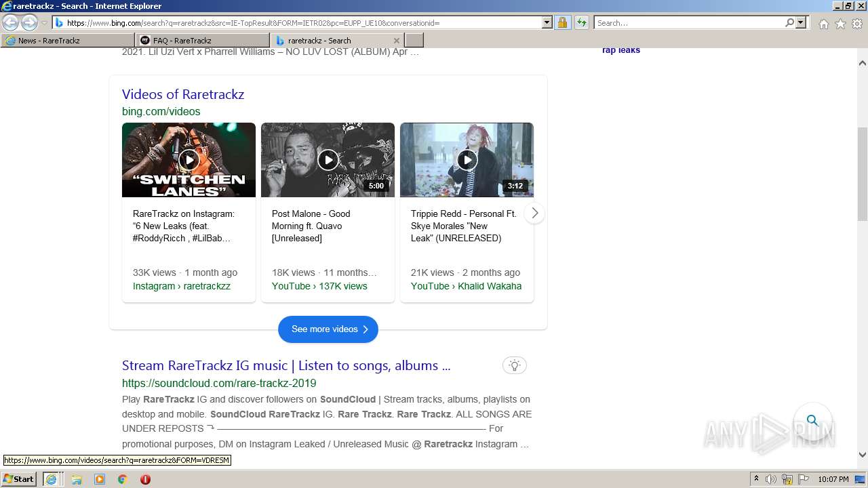Open RareTrackz on Instagram video title
The width and height of the screenshot is (868, 488).
184,226
